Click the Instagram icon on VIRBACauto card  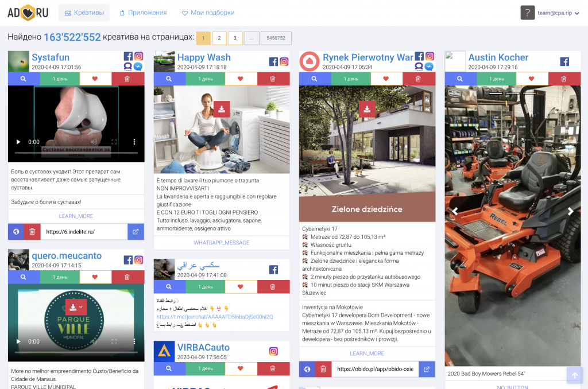tap(273, 351)
